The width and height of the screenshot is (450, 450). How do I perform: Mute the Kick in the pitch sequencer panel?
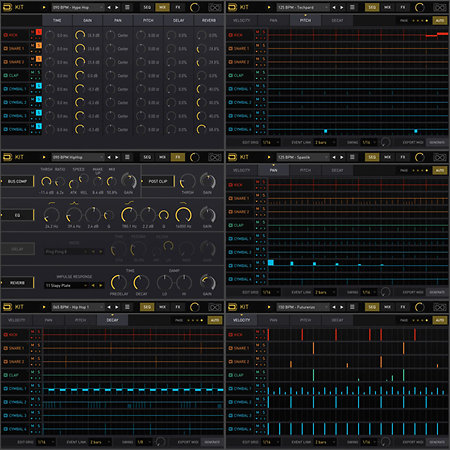point(257,32)
